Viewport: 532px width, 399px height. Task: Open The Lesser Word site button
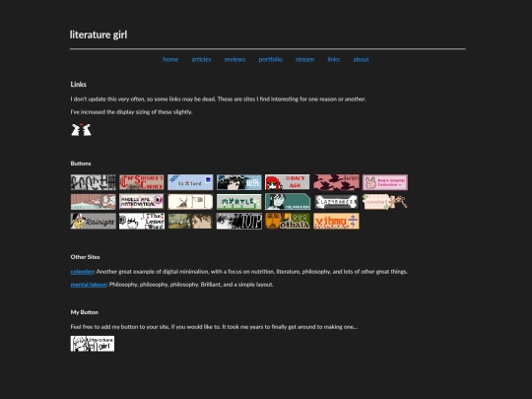(142, 221)
